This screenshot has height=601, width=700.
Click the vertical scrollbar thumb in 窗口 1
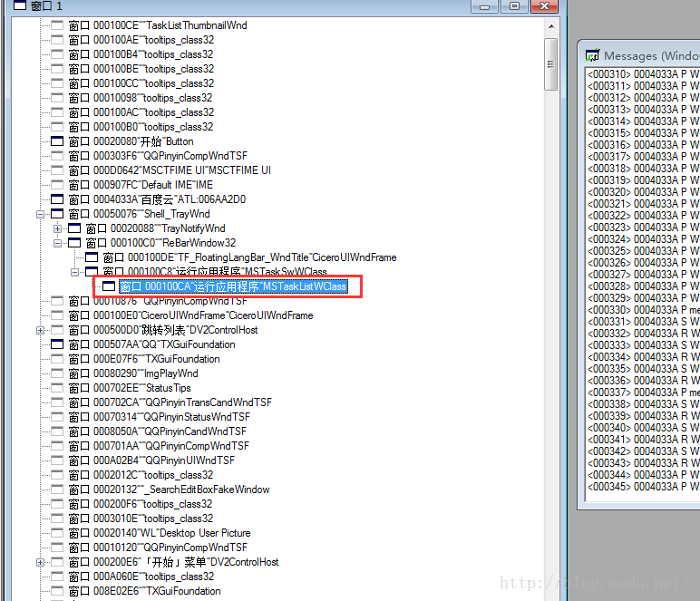[551, 64]
